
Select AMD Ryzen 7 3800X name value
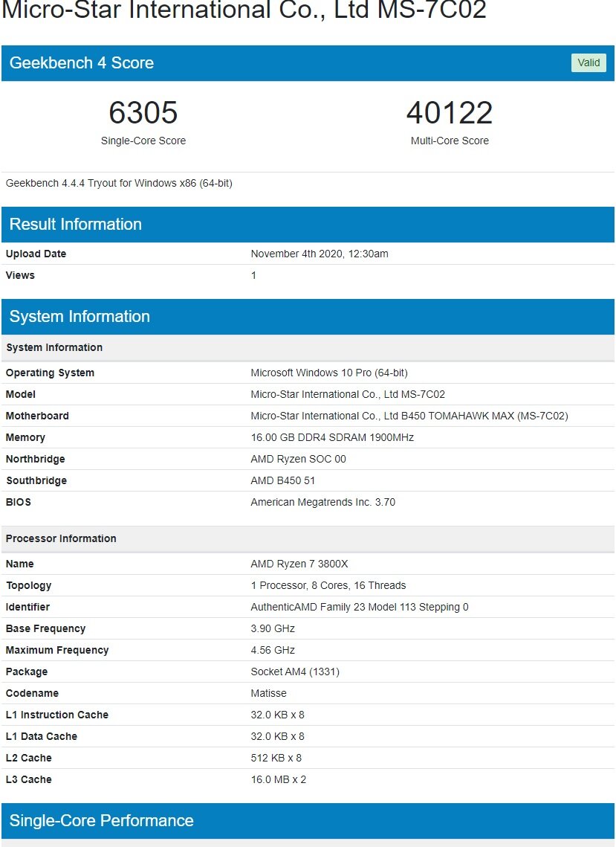pos(299,564)
